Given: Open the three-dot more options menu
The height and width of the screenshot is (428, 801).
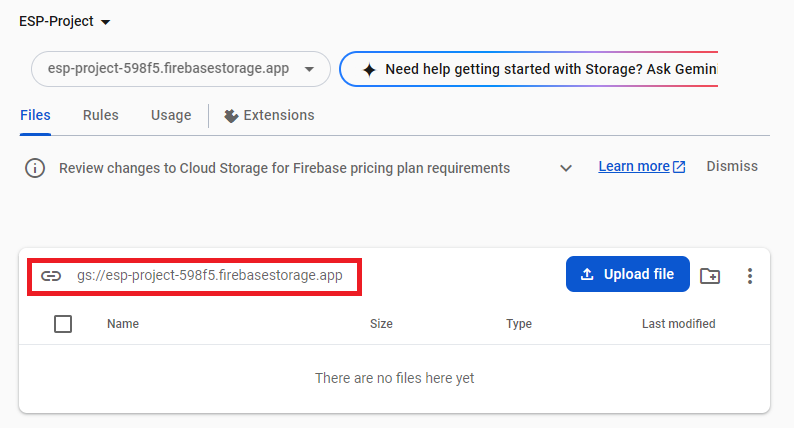Looking at the screenshot, I should (749, 276).
